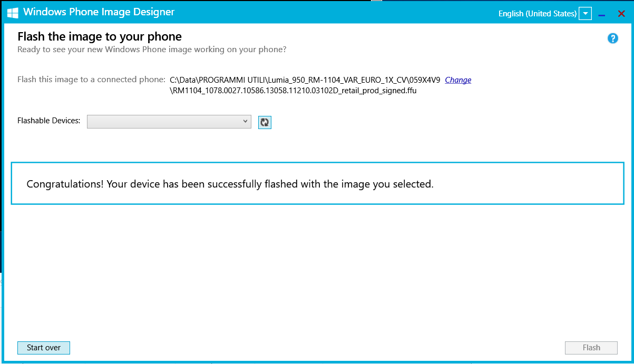The width and height of the screenshot is (634, 364).
Task: Click the refresh flashable devices icon
Action: point(265,122)
